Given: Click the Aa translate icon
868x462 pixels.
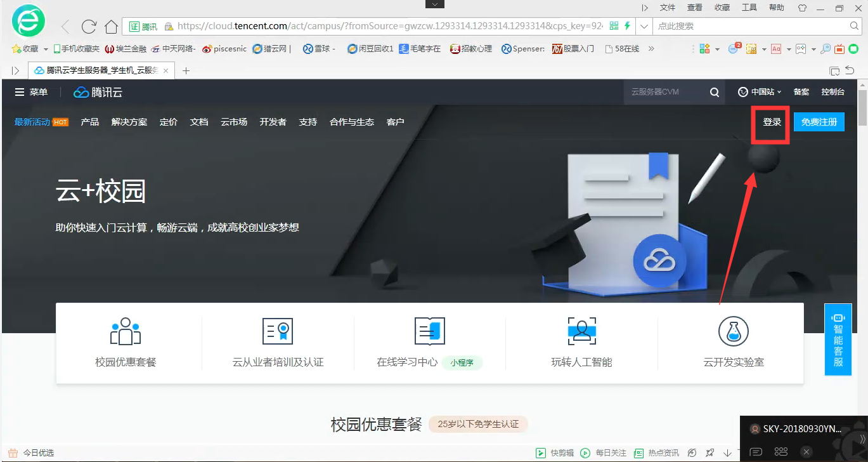Looking at the screenshot, I should [776, 49].
